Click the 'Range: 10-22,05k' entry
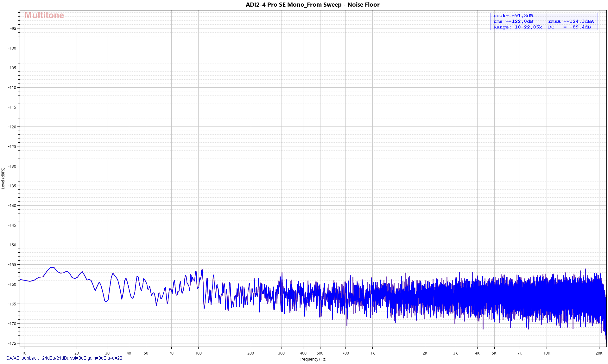The height and width of the screenshot is (364, 608). point(517,27)
